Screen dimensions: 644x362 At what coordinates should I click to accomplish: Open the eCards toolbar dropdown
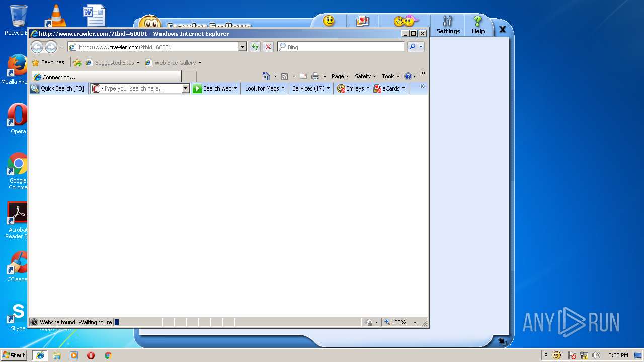point(389,88)
